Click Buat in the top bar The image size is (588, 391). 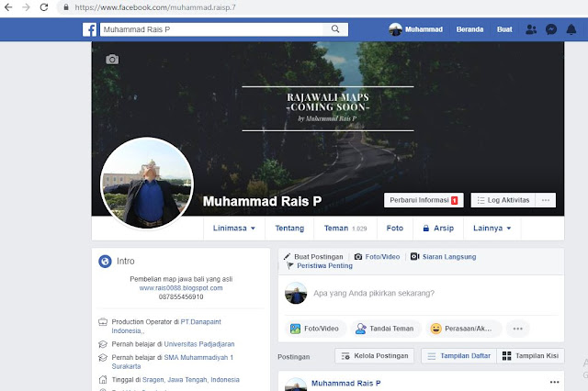tap(504, 29)
